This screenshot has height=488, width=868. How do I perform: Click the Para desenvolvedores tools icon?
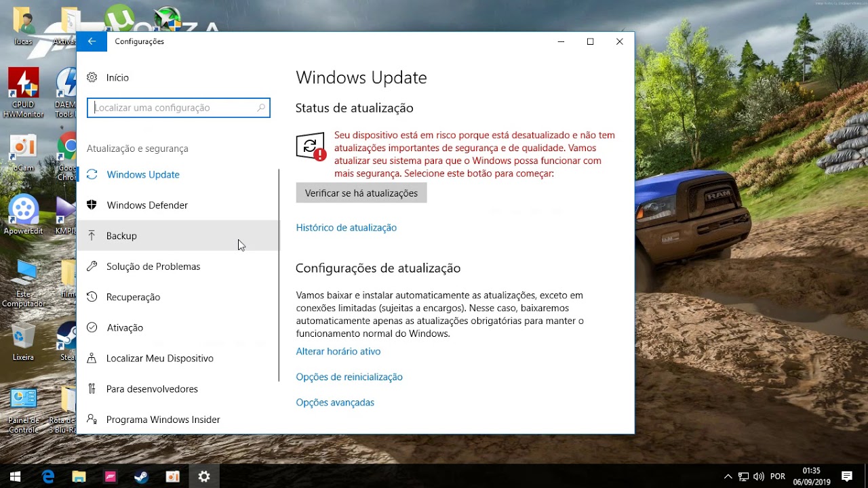click(92, 388)
